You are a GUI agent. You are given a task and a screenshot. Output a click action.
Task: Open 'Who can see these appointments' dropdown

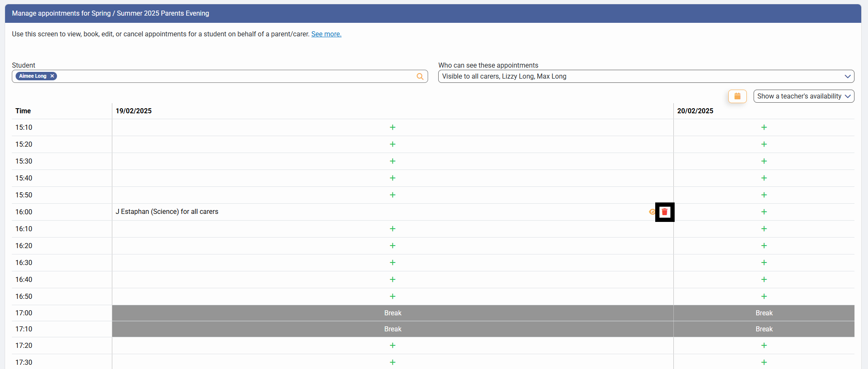[646, 77]
